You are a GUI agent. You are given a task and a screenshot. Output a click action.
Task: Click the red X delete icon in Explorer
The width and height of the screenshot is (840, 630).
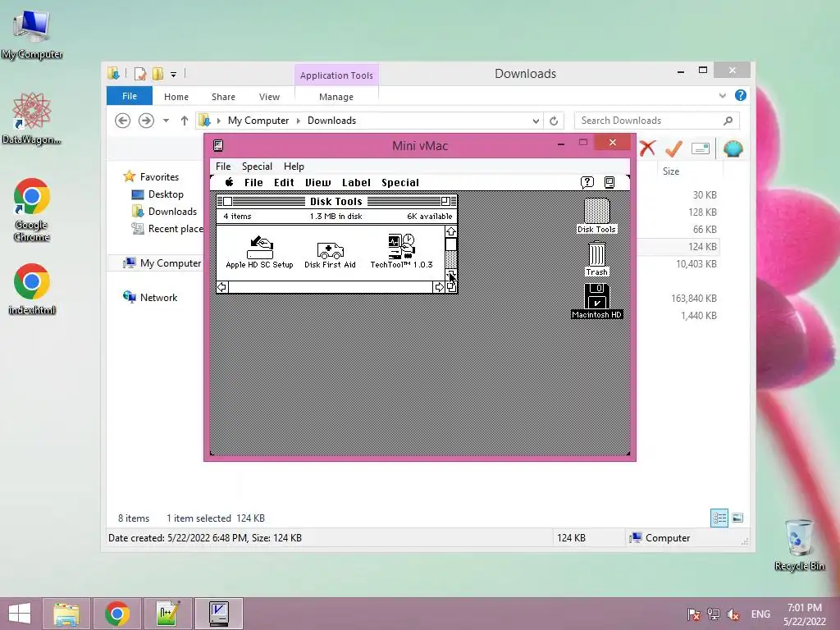click(x=647, y=148)
